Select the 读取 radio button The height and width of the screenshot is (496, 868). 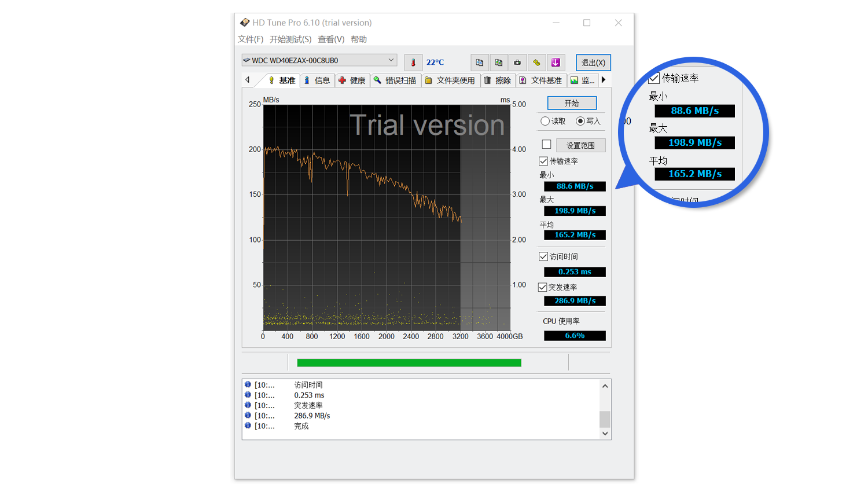(545, 121)
